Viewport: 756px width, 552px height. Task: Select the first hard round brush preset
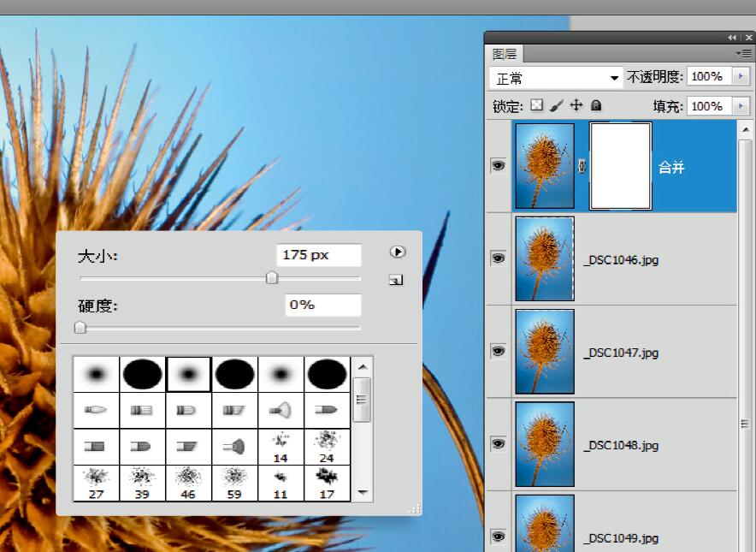click(142, 374)
